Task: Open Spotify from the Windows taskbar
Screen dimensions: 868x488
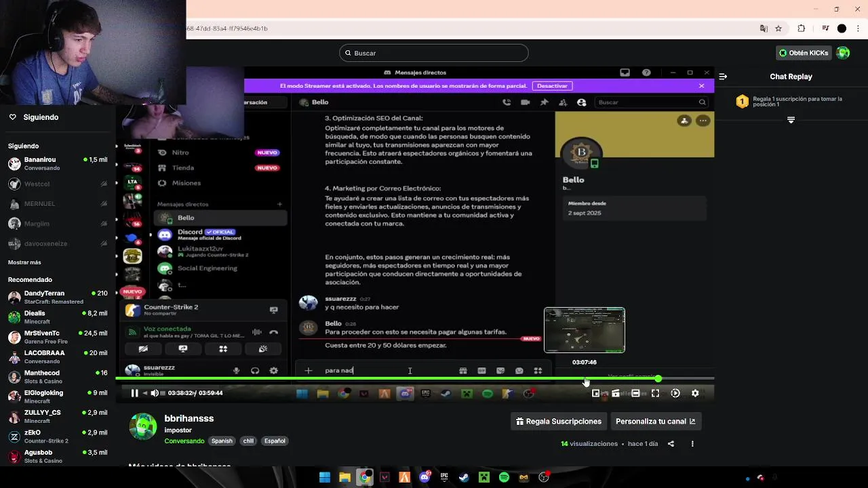Action: pyautogui.click(x=504, y=477)
